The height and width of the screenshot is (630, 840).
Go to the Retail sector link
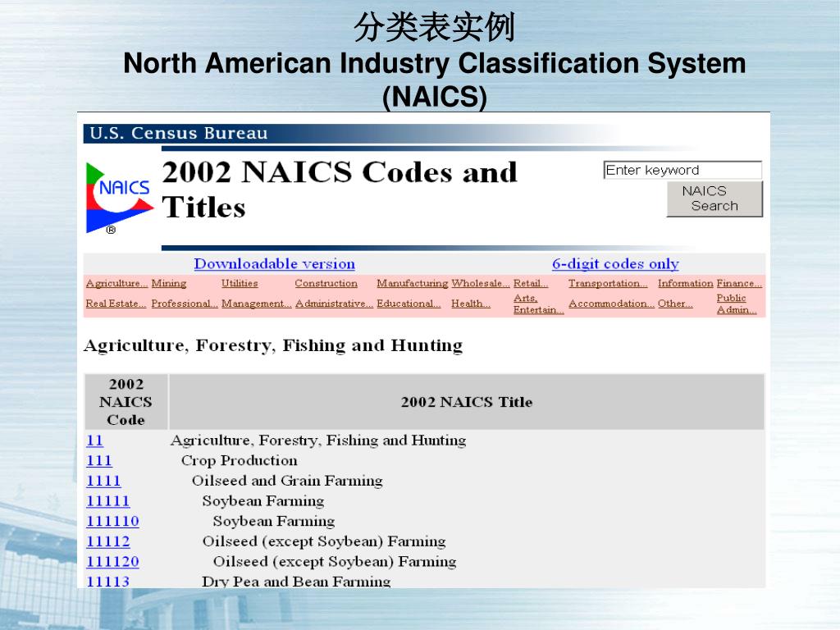tap(531, 283)
